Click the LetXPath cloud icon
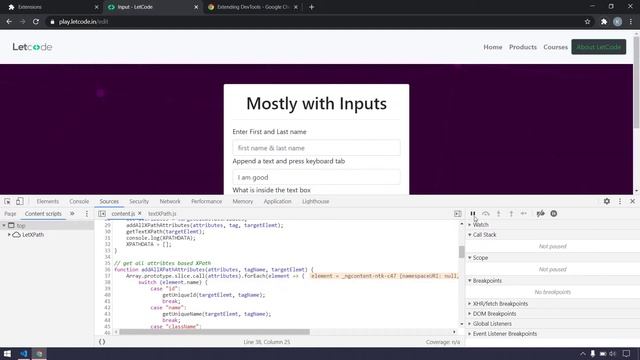Screen dimensions: 640x360 (x=16, y=235)
